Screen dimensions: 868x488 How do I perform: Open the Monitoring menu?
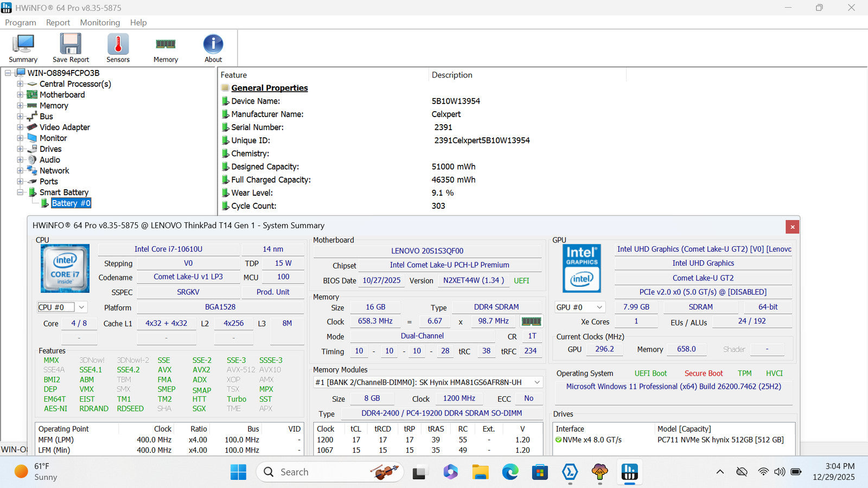point(100,22)
